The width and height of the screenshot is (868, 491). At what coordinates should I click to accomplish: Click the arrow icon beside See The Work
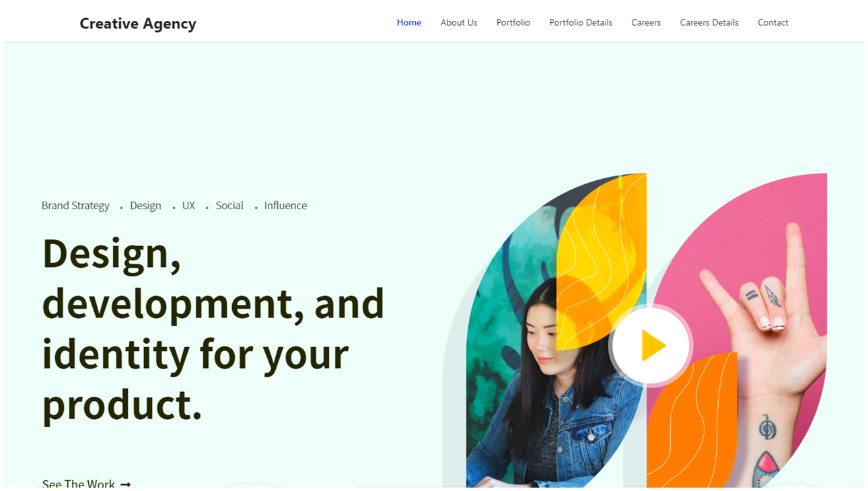click(125, 484)
